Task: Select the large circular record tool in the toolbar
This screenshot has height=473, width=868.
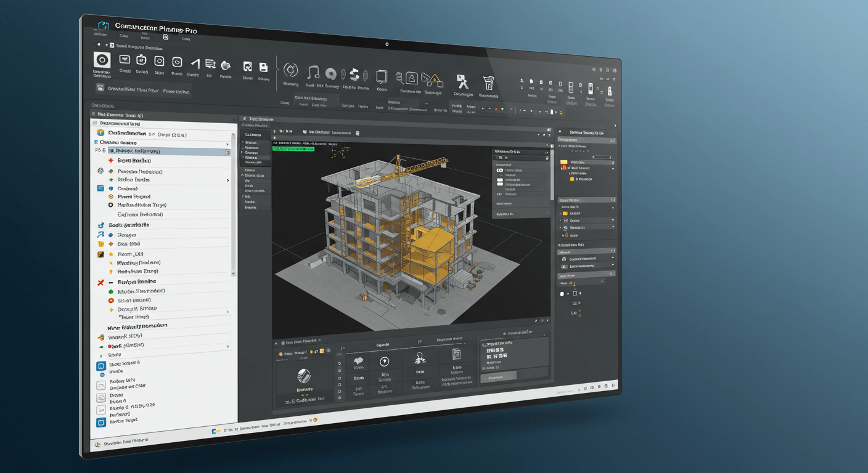Action: pos(102,60)
